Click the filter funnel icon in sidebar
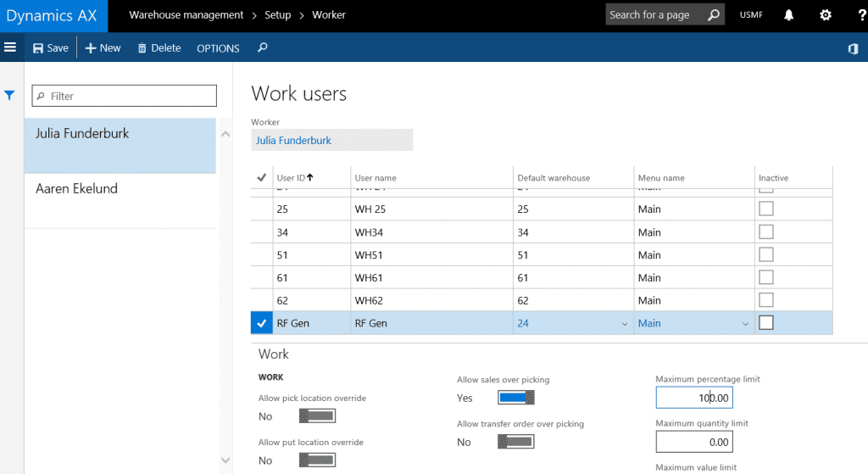 10,96
